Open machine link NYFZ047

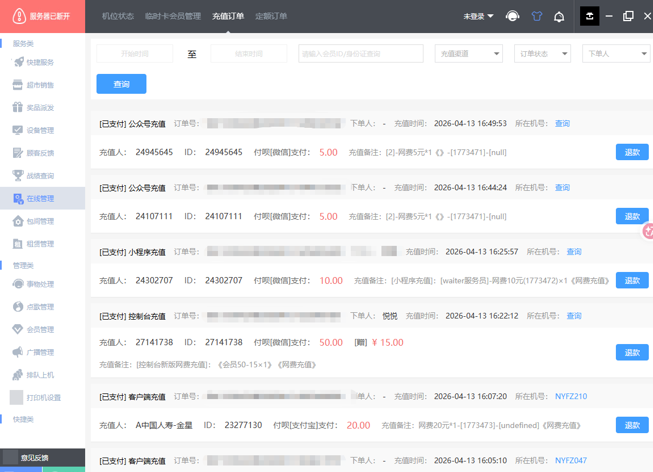click(571, 460)
